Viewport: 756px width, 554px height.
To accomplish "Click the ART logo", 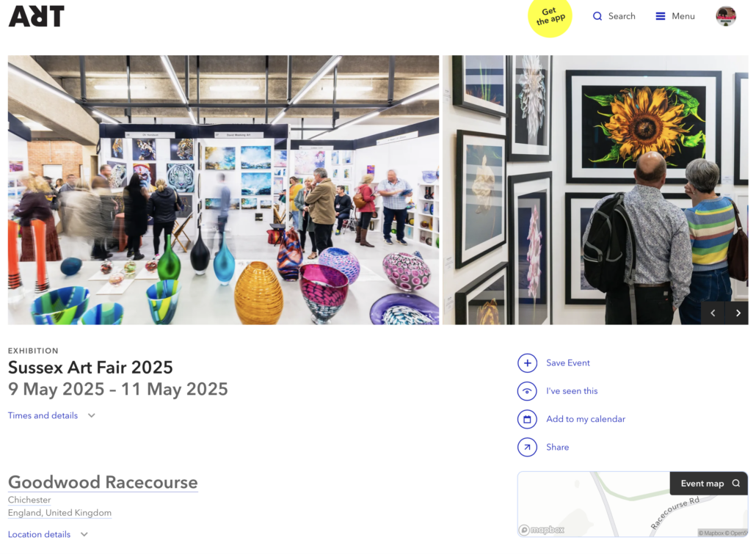I will tap(36, 16).
